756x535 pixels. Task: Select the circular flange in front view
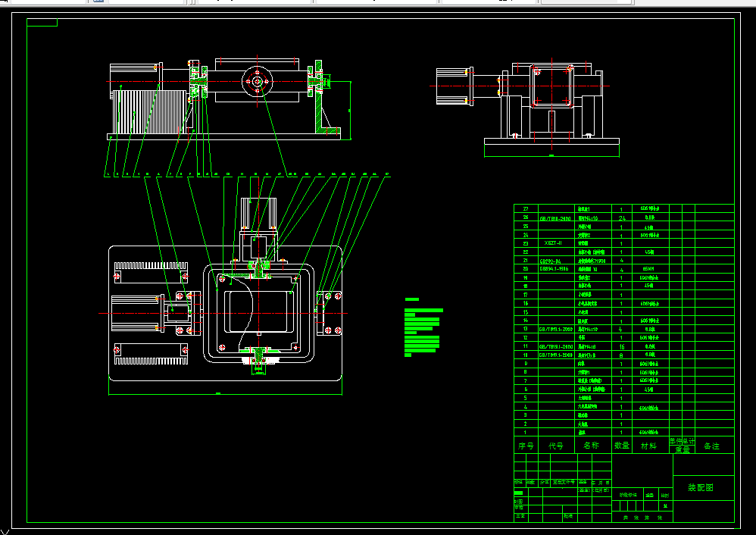point(257,81)
